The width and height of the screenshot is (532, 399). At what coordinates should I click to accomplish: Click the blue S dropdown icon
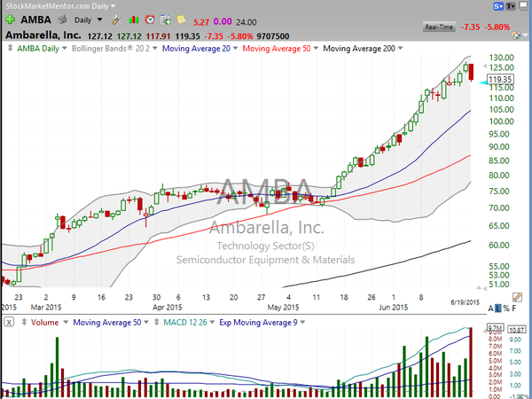point(498,6)
